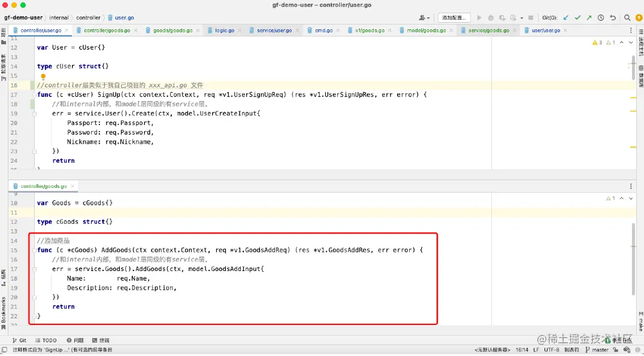This screenshot has width=644, height=356.
Task: Open Bookmarks side tool window
Action: (4, 314)
